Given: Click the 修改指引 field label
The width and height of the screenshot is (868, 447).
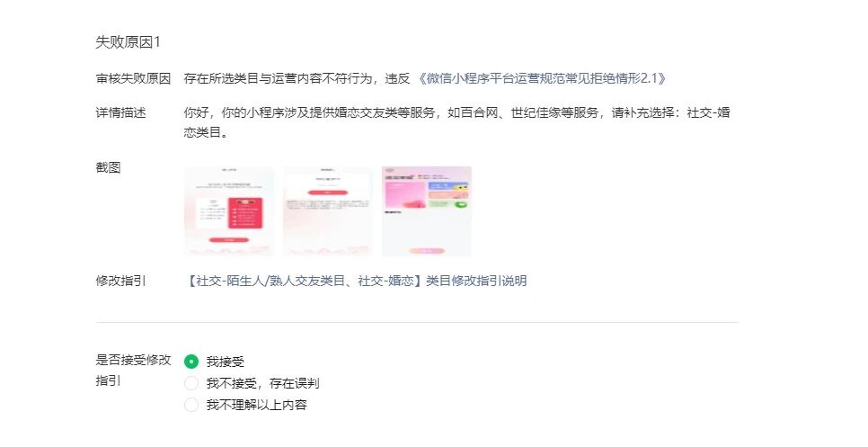Looking at the screenshot, I should click(120, 281).
